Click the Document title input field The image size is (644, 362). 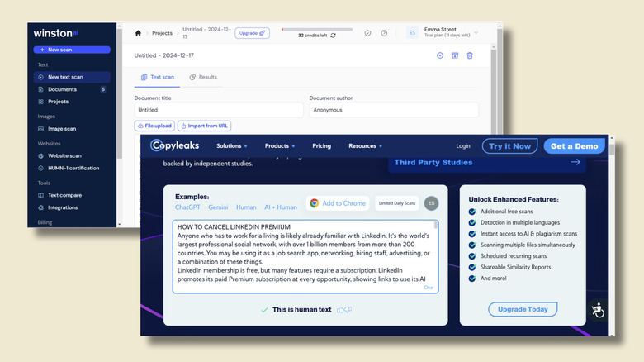(x=219, y=110)
